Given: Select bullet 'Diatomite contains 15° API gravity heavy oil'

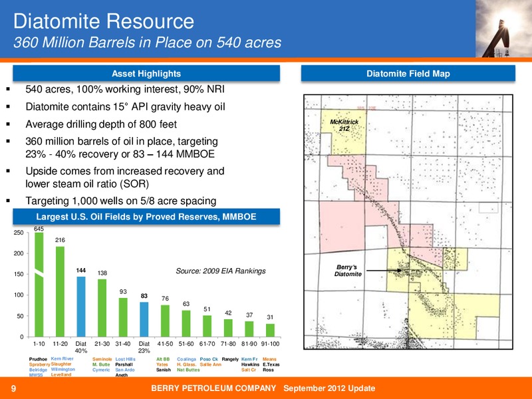Looking at the screenshot, I should pos(125,106).
